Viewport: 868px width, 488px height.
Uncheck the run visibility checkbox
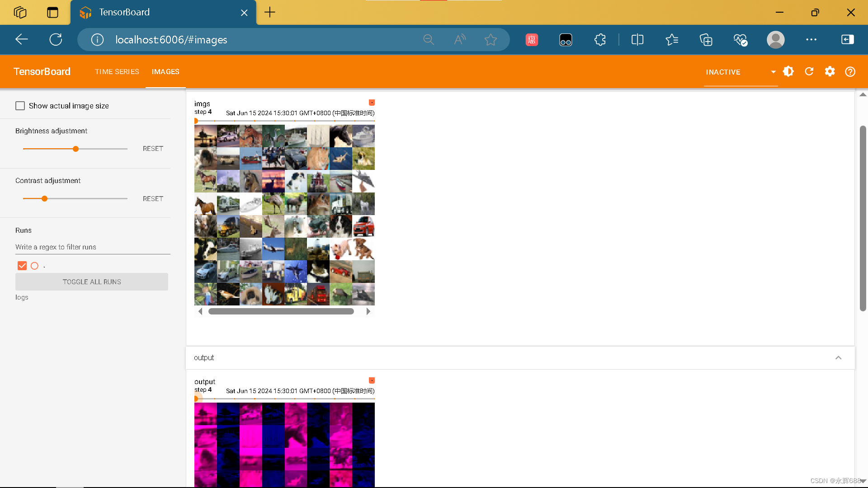pos(22,266)
